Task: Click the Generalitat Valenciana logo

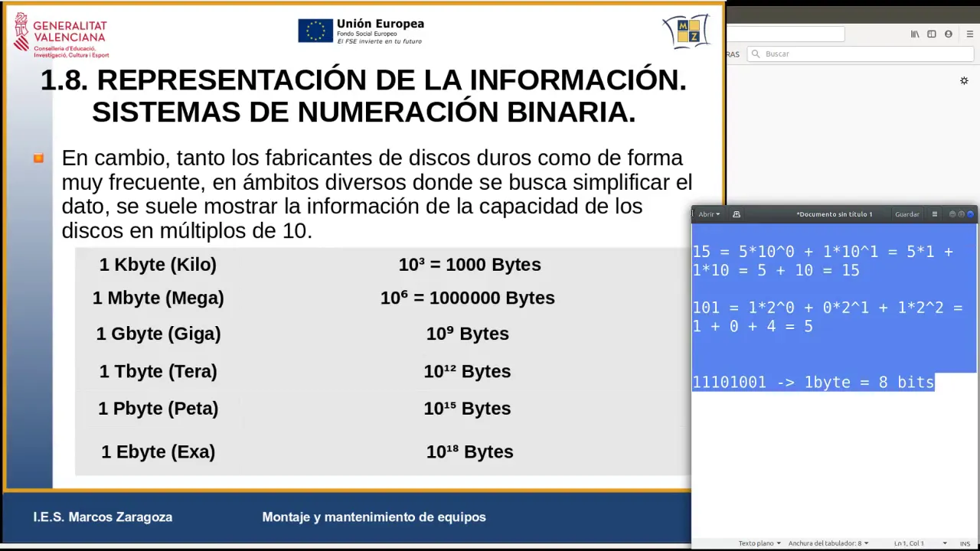Action: point(61,35)
